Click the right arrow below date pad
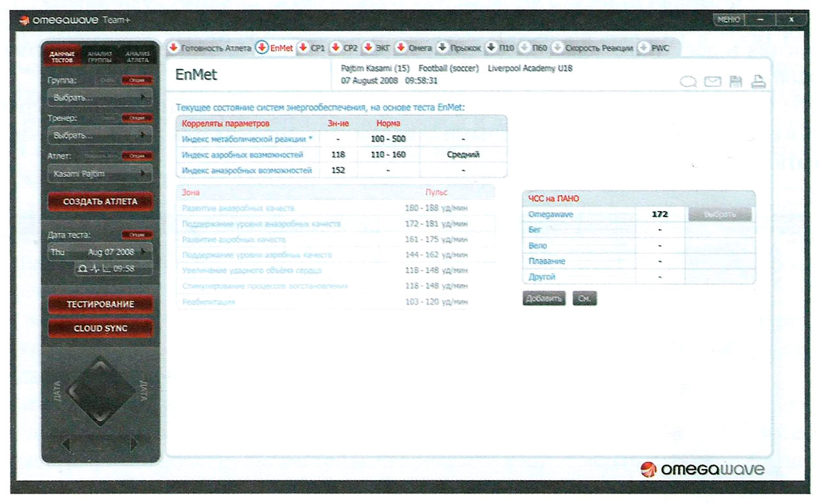This screenshot has width=819, height=504. pyautogui.click(x=135, y=444)
